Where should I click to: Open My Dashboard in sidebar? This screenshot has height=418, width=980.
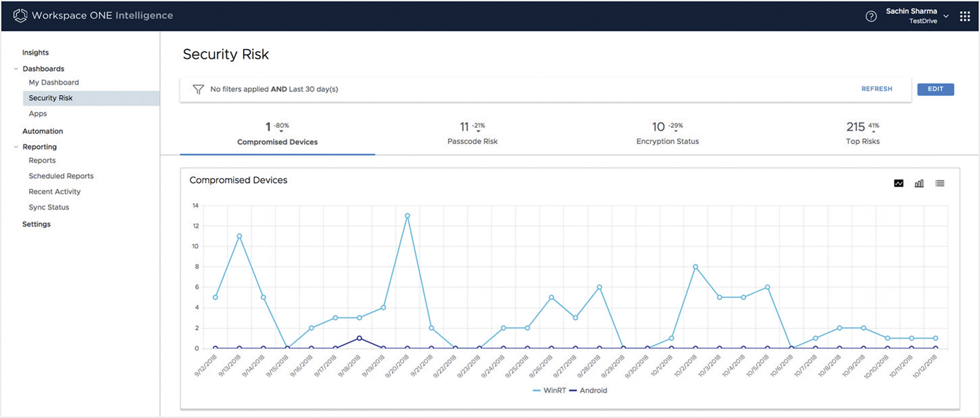[54, 82]
